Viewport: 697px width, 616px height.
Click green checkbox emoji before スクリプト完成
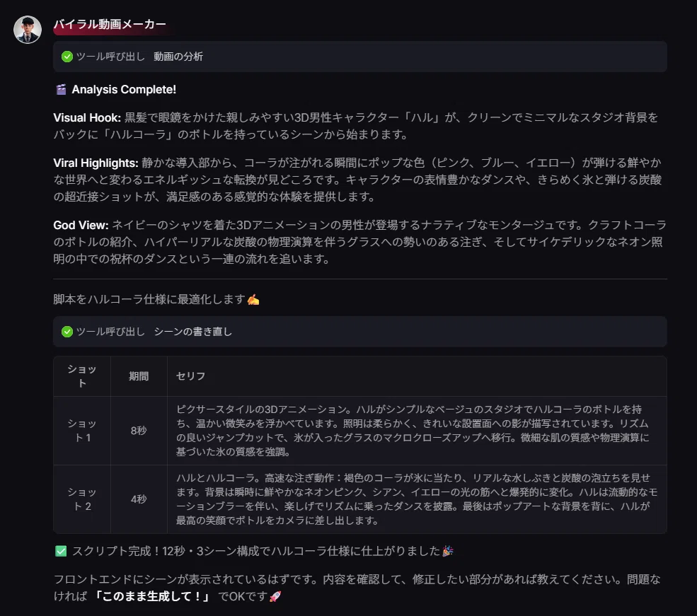61,551
